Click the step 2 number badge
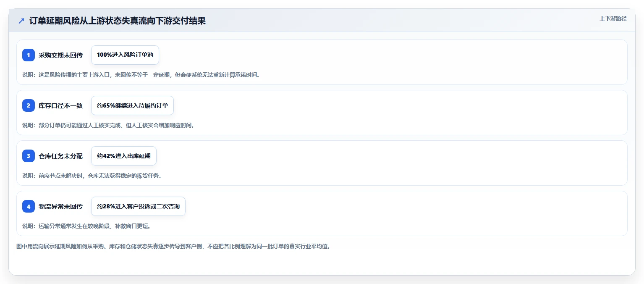 coord(29,105)
